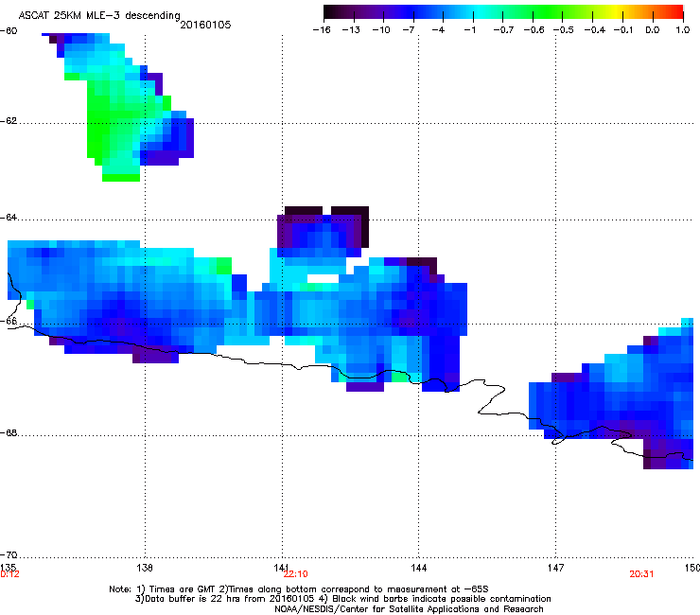Click the red time label 22:10

tap(295, 574)
